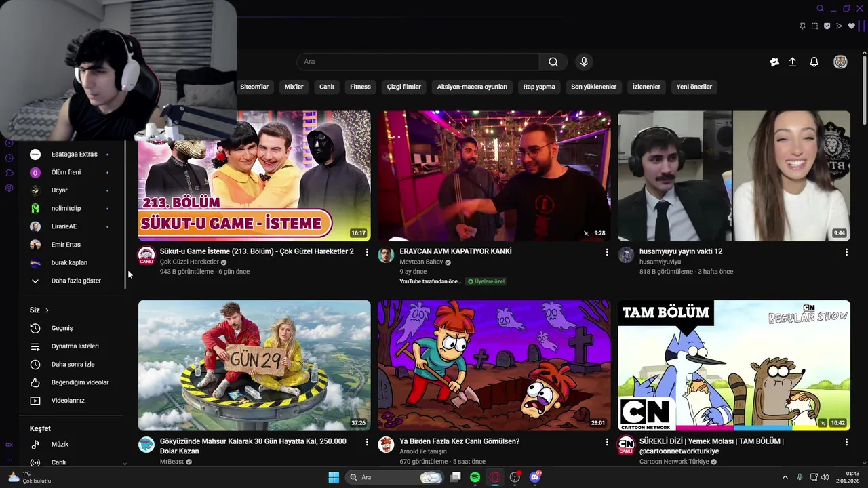This screenshot has width=868, height=488.
Task: Open options menu for Canlı Gömülsen video
Action: point(607,442)
